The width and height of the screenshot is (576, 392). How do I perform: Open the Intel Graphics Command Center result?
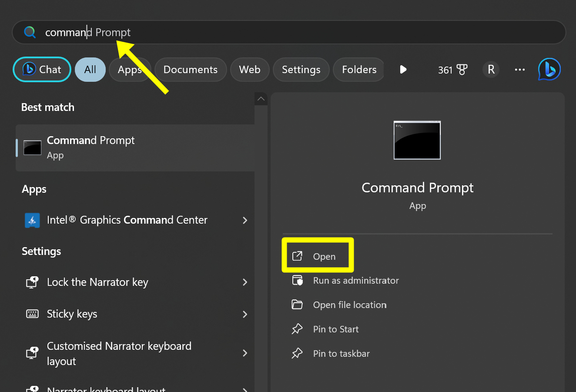[x=135, y=220]
